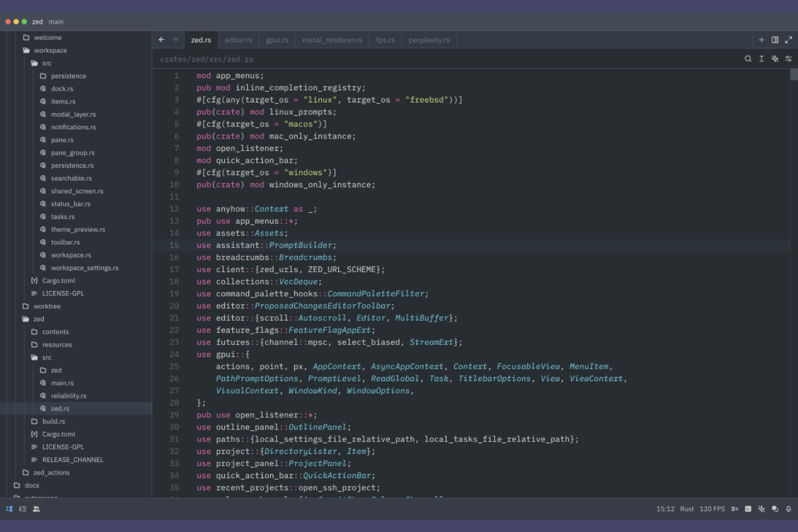798x532 pixels.
Task: Show the outline panel icon in status bar
Action: click(22, 508)
